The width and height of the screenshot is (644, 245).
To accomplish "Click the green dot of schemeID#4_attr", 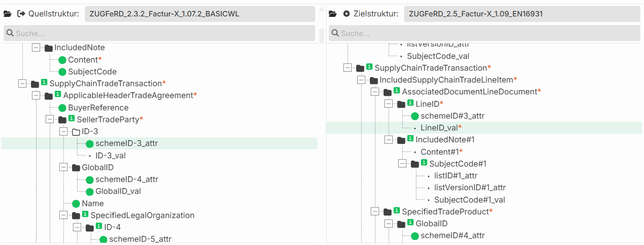I will (x=415, y=236).
